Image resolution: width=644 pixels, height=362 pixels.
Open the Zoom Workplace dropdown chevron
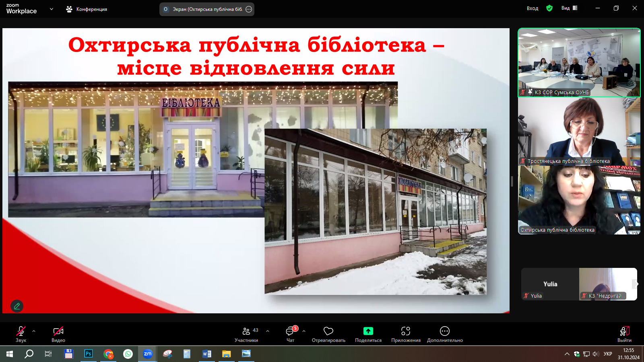(x=52, y=9)
